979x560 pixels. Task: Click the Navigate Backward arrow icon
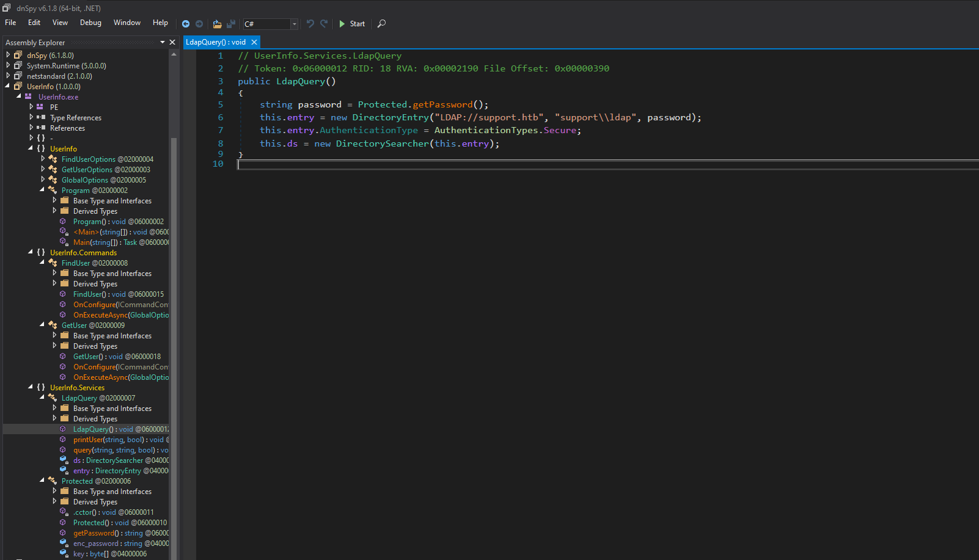186,24
